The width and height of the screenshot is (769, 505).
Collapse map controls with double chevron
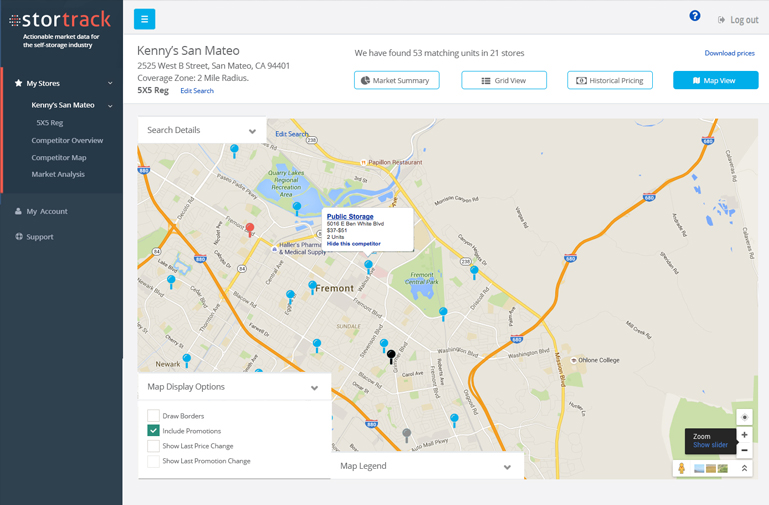coord(744,468)
